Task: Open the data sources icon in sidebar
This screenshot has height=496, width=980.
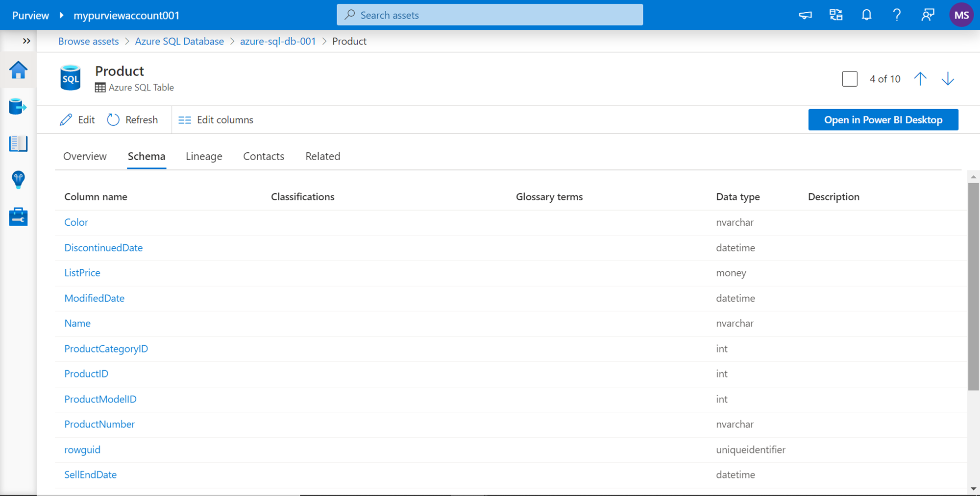Action: point(18,106)
